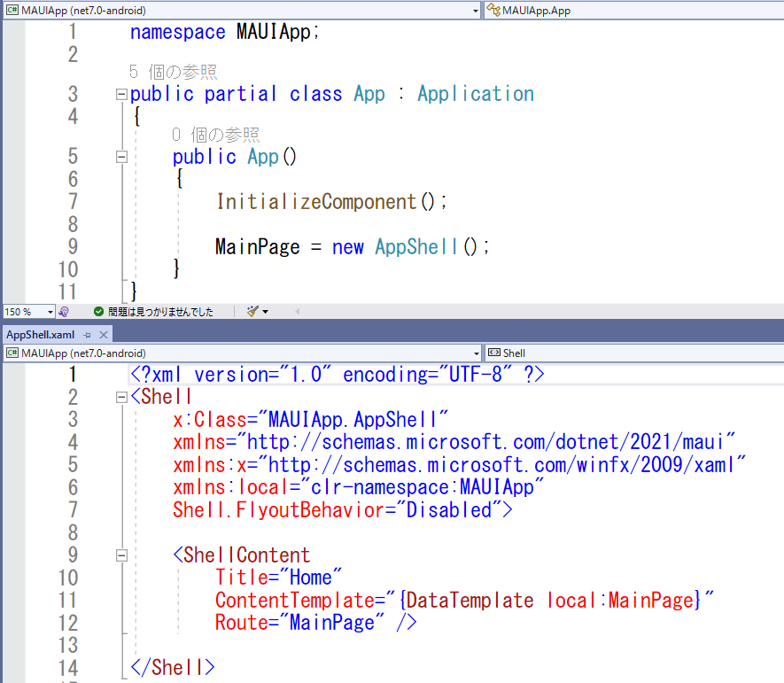Open the Shell element navigation dropdown
Screen dimensions: 784x683
tap(634, 353)
